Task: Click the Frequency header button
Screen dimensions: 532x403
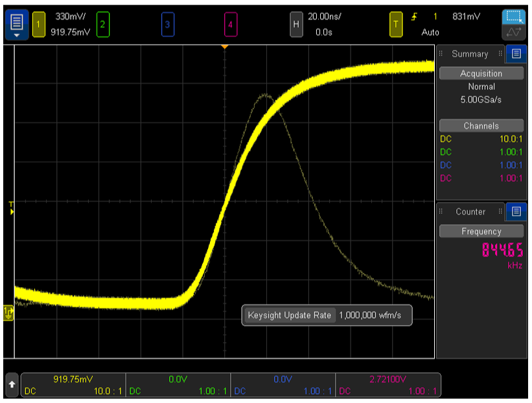Action: tap(481, 231)
